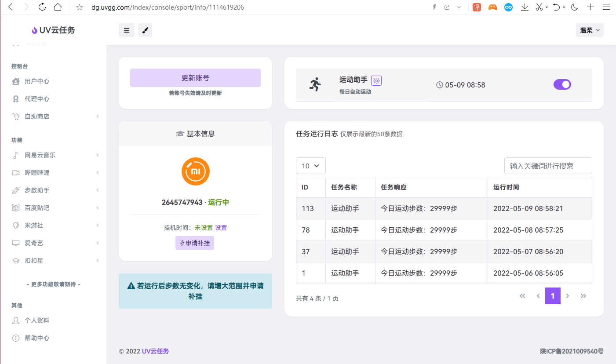Open the 运动助手 settings gear icon
616x364 pixels.
[376, 80]
